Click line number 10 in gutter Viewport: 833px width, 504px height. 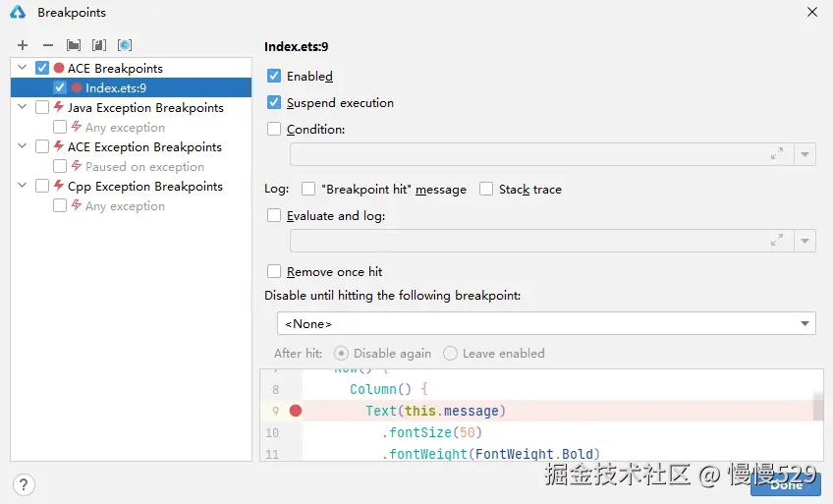[272, 433]
